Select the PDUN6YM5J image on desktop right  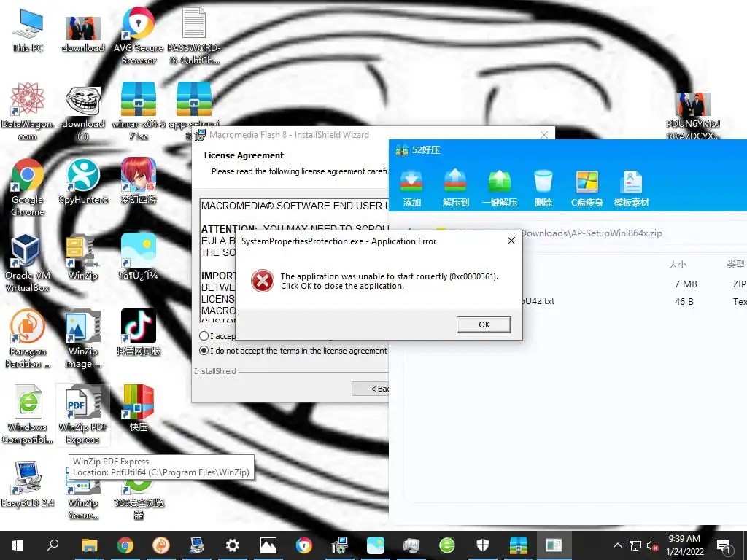coord(693,116)
